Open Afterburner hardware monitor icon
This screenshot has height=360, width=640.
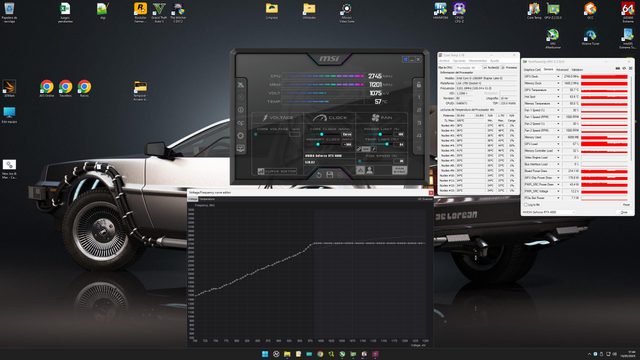(241, 148)
